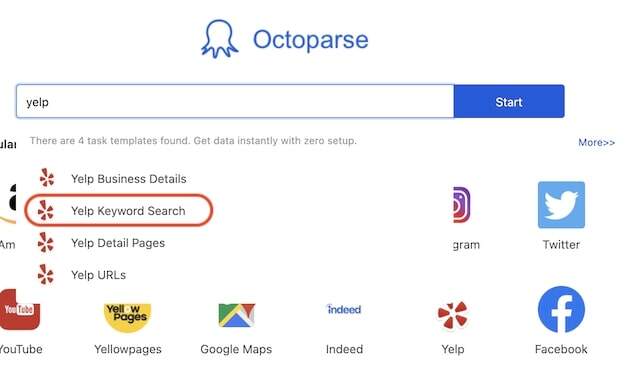
Task: Click the Octoparse title text
Action: coord(311,40)
